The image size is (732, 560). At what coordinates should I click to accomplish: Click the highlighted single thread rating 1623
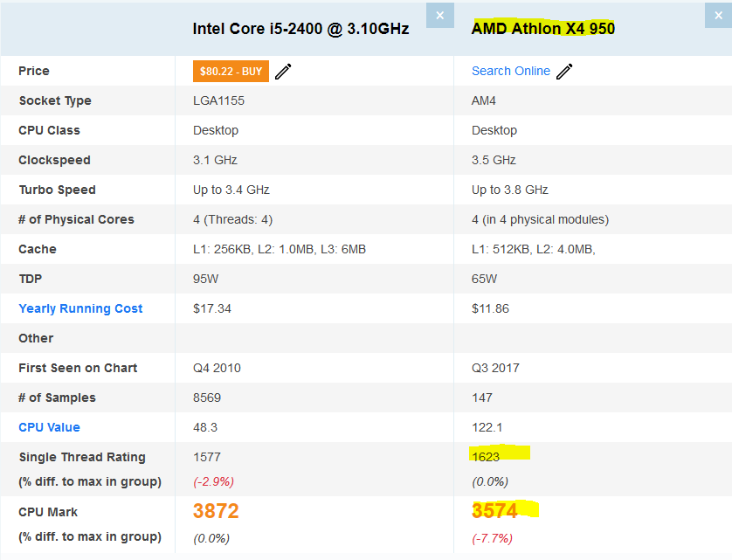tap(486, 457)
